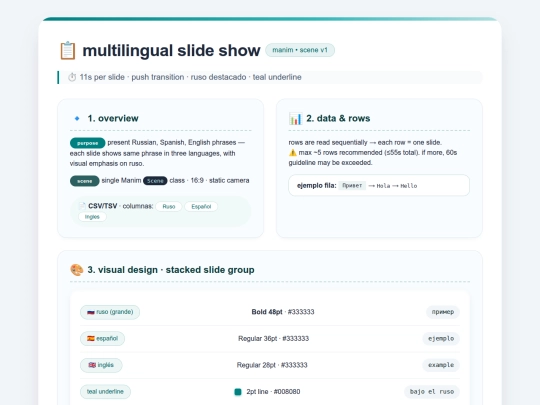Click the dark green scene tag
The width and height of the screenshot is (540, 405).
click(84, 181)
